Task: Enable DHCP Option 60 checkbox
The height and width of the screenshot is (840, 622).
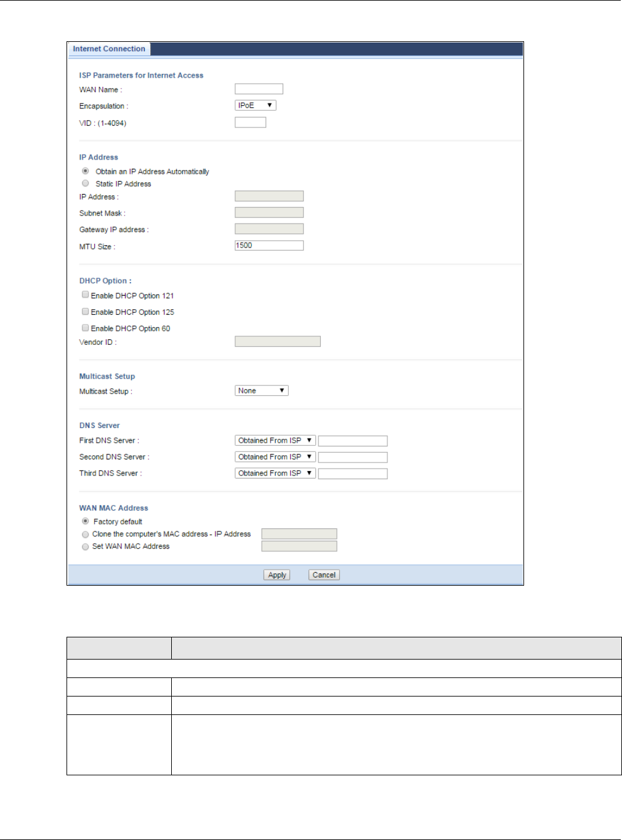Action: 86,328
